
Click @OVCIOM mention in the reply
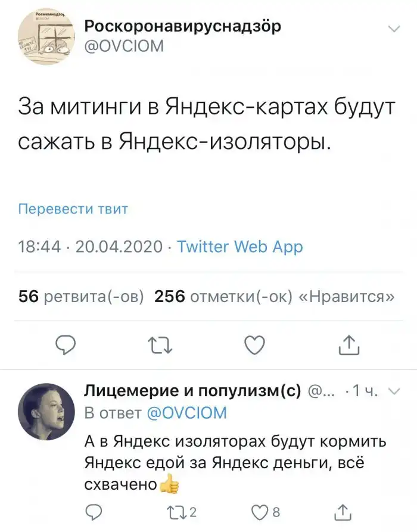coord(186,412)
